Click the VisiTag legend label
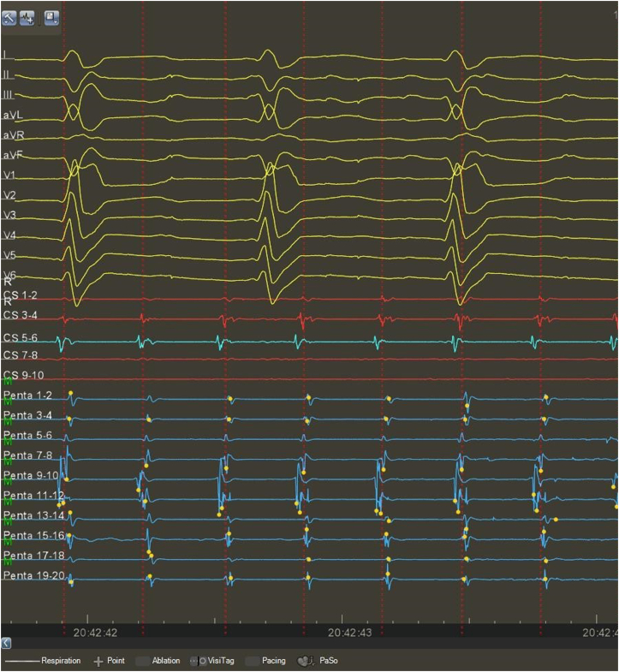The height and width of the screenshot is (672, 619). (221, 660)
